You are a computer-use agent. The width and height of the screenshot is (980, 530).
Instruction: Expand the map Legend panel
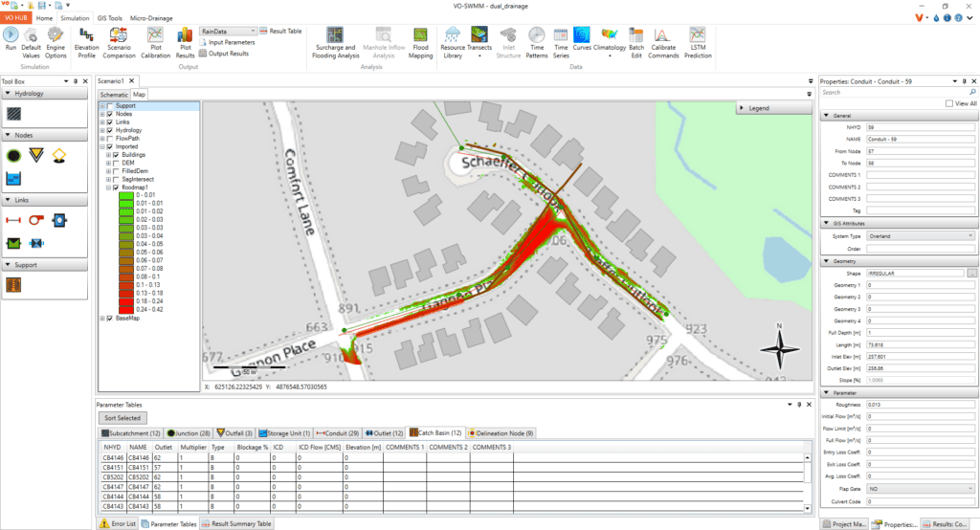742,108
